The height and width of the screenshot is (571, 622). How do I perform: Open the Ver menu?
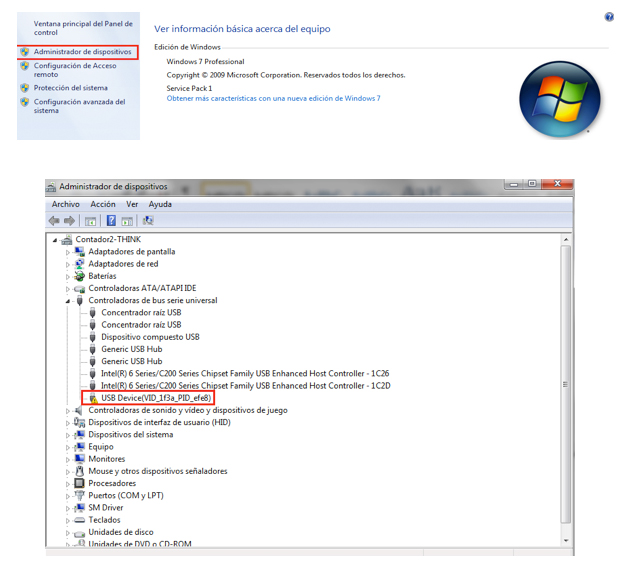[x=132, y=204]
